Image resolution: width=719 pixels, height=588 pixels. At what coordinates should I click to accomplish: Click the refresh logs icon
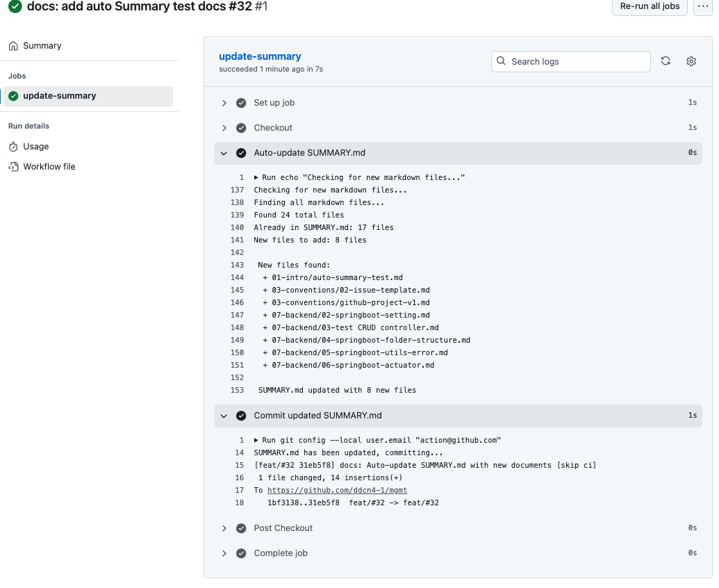point(666,61)
